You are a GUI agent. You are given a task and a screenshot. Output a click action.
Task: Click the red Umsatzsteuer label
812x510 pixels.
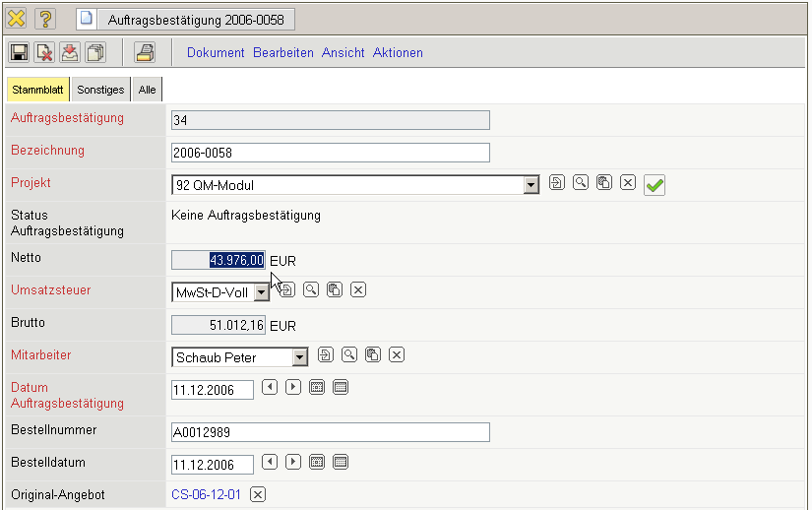pos(51,289)
